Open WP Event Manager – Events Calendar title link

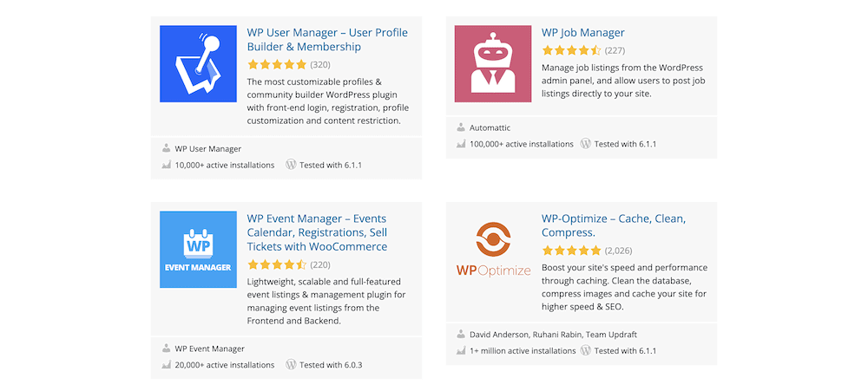[x=317, y=232]
